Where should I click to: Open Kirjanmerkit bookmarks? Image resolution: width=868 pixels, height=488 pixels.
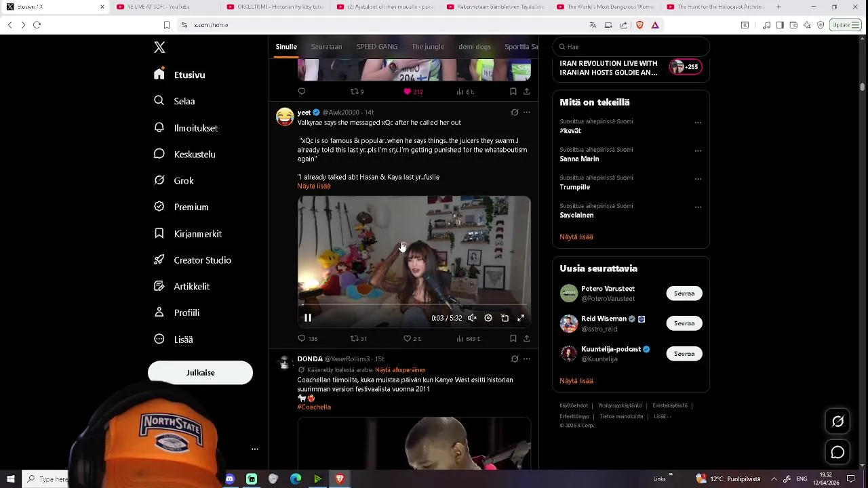188,233
